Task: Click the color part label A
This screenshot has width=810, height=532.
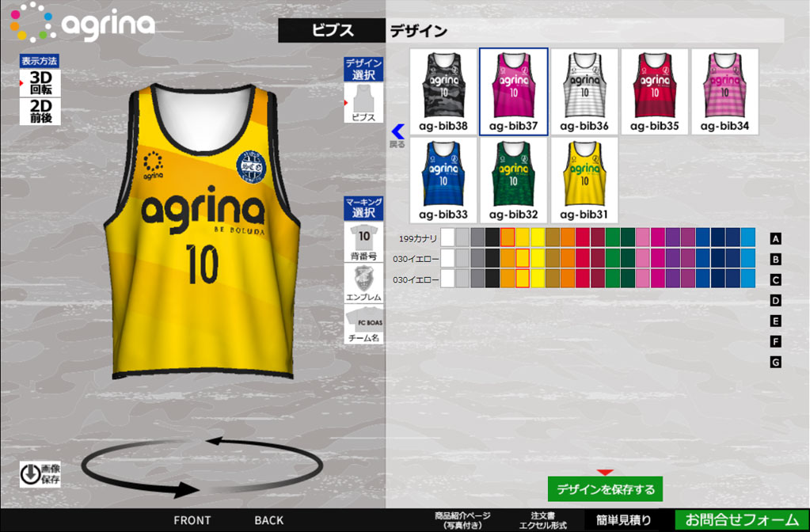Action: [775, 238]
